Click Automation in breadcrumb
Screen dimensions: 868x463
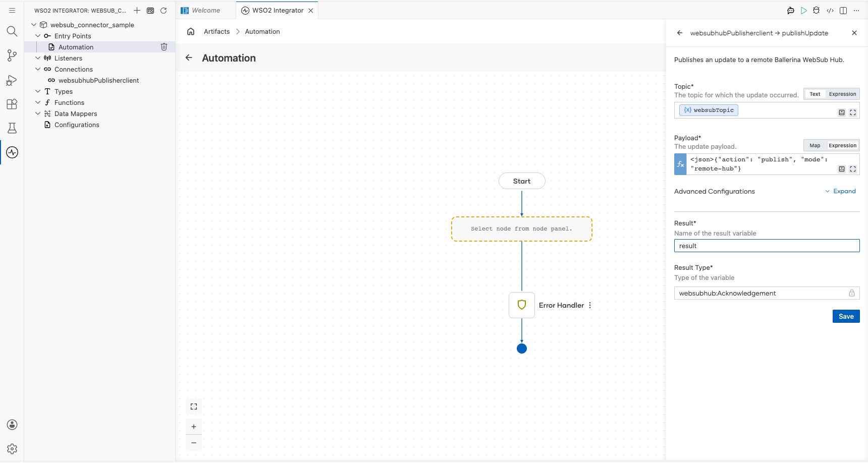point(262,31)
